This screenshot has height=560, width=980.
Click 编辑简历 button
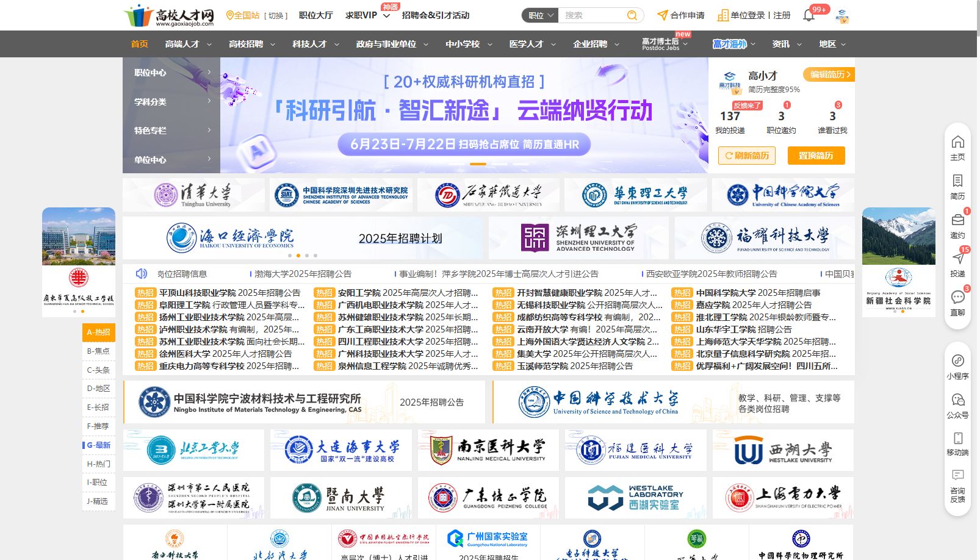[x=829, y=74]
